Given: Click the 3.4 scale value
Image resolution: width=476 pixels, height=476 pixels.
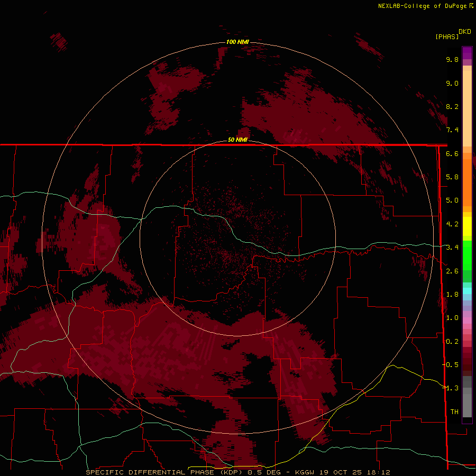Looking at the screenshot, I should [452, 248].
